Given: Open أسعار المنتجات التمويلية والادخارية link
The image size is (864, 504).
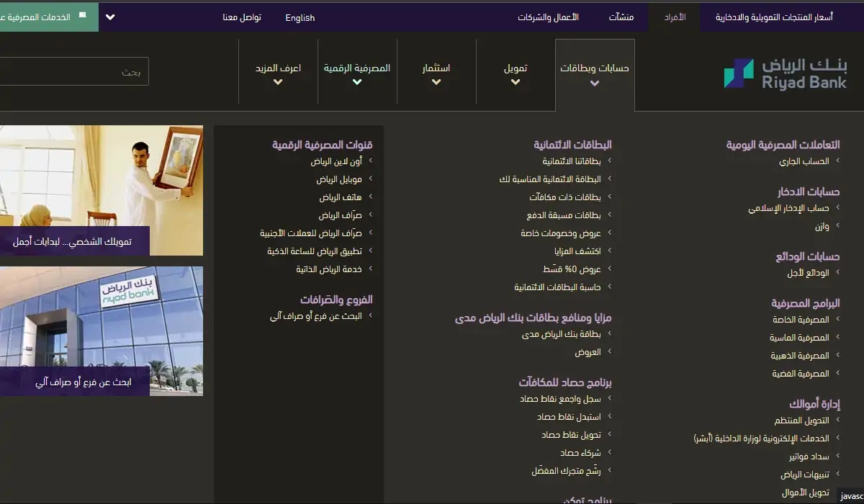Looking at the screenshot, I should tap(774, 17).
